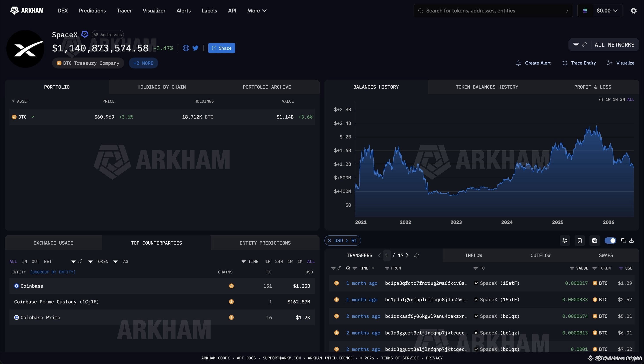The image size is (644, 364).
Task: Focus the search tokens, addresses, entities field
Action: [x=493, y=10]
